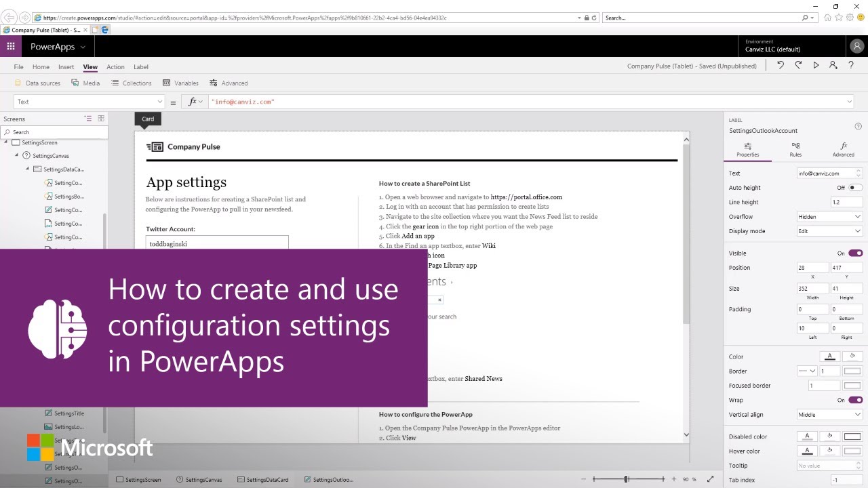The image size is (868, 488).
Task: Switch screens panel to thumbnail grid view
Action: (x=101, y=118)
